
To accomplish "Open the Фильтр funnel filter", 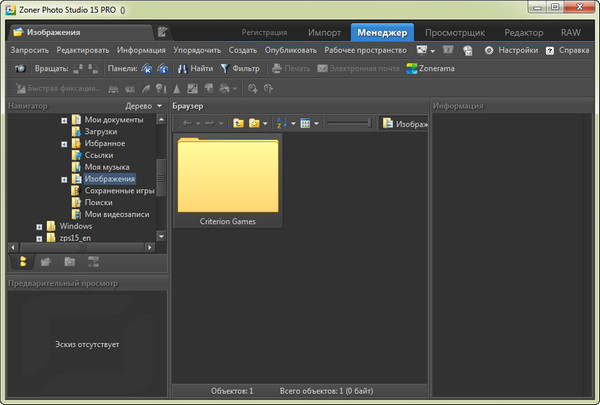I will click(239, 69).
